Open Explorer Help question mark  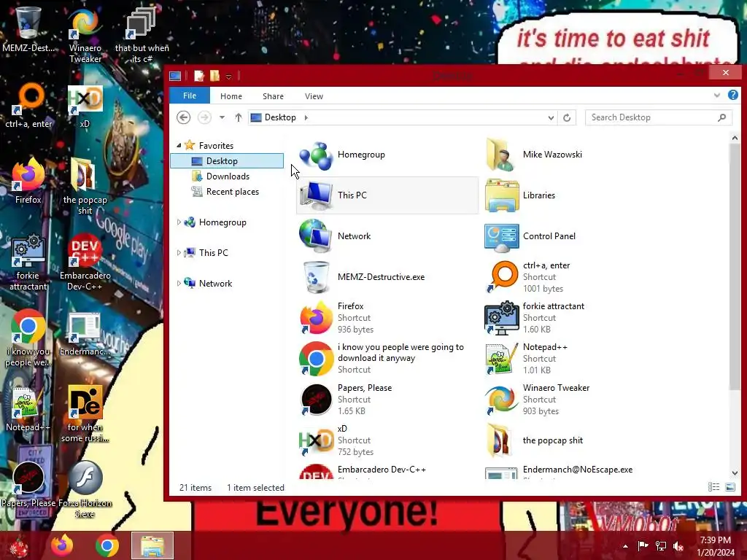point(732,95)
